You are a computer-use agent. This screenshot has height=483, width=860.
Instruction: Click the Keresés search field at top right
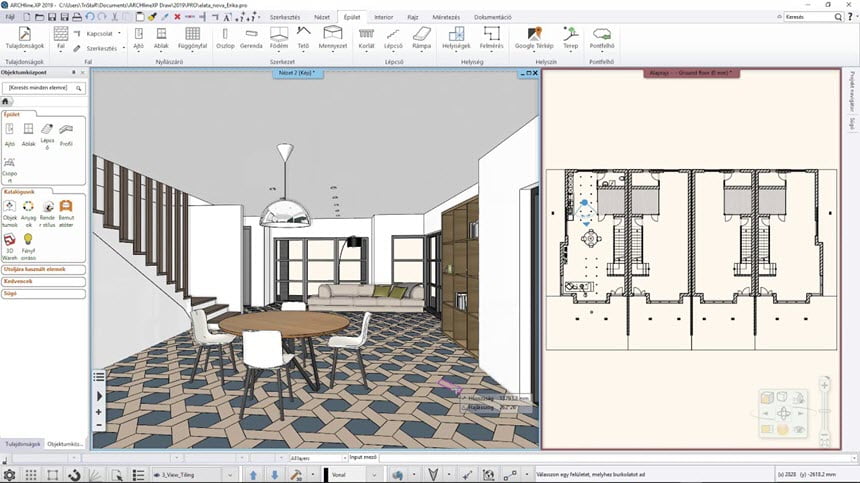click(x=808, y=17)
